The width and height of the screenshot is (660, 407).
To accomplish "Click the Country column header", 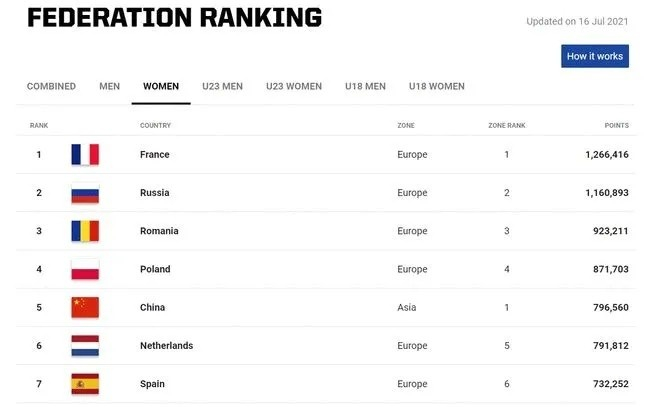I will point(155,126).
